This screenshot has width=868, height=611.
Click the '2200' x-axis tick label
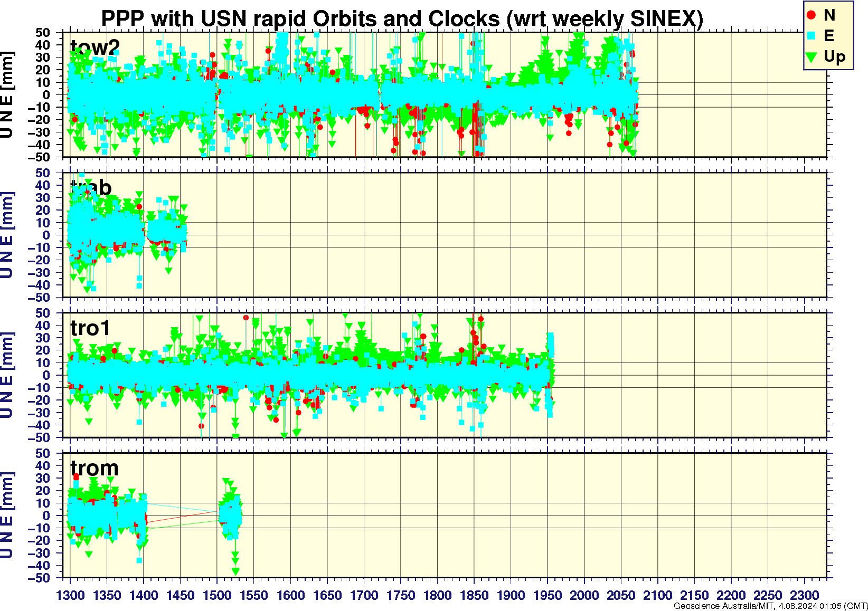click(731, 595)
